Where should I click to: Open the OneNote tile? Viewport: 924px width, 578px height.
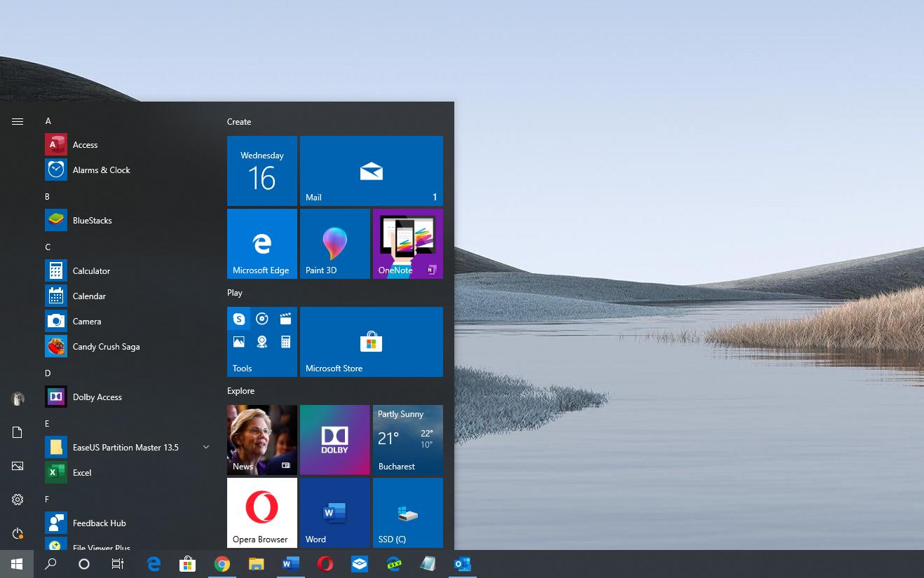pos(408,244)
